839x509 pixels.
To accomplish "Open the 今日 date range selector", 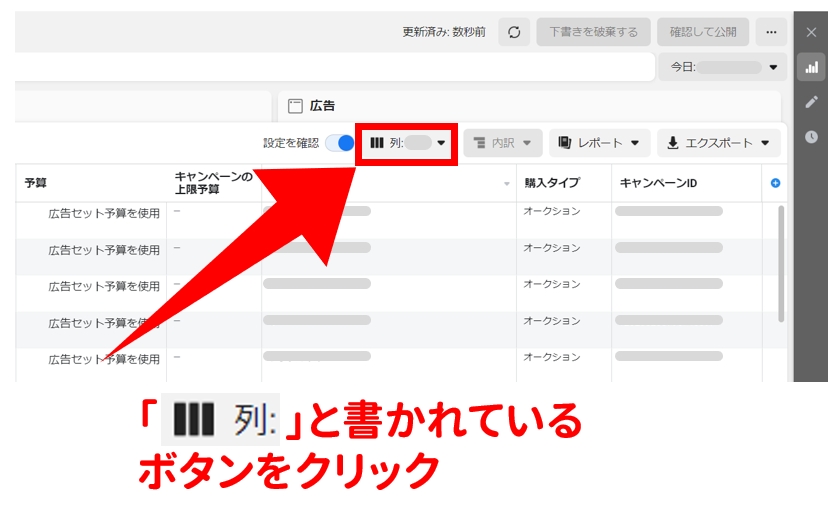I will click(x=722, y=67).
